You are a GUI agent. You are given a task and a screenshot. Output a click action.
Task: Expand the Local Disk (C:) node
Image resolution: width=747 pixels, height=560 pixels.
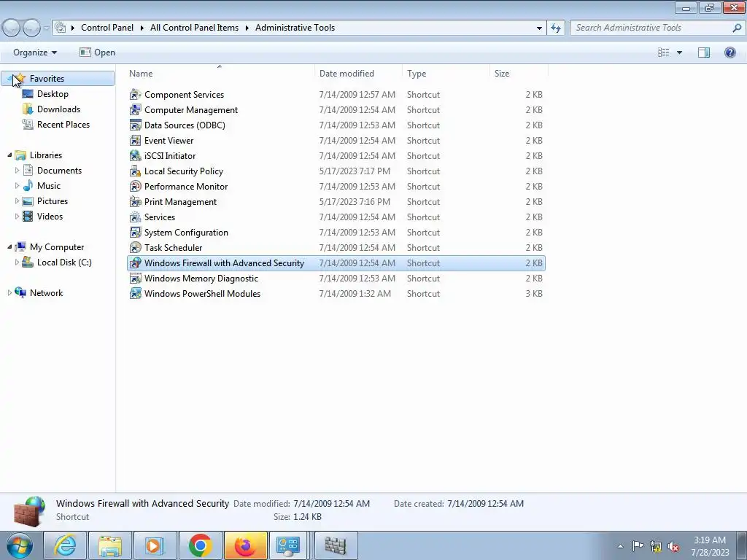[18, 262]
